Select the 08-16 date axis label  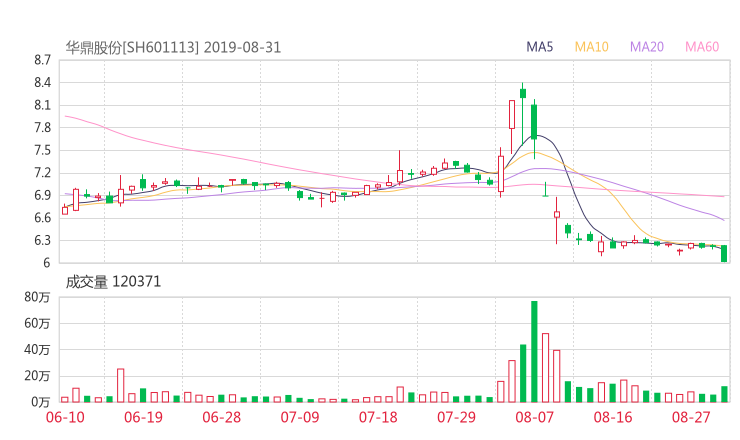[x=613, y=417]
